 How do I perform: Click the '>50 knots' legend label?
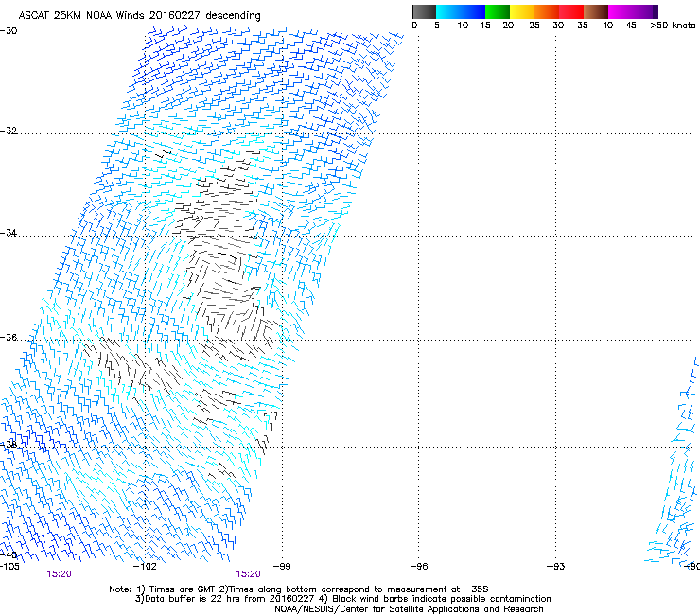pyautogui.click(x=673, y=25)
